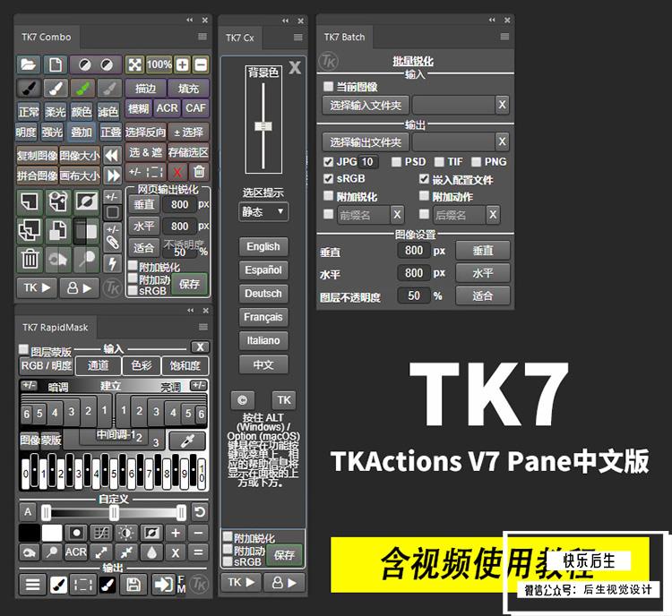Viewport: 672px width, 616px height.
Task: Click the zoom-in plus icon beside 100%
Action: 183,64
